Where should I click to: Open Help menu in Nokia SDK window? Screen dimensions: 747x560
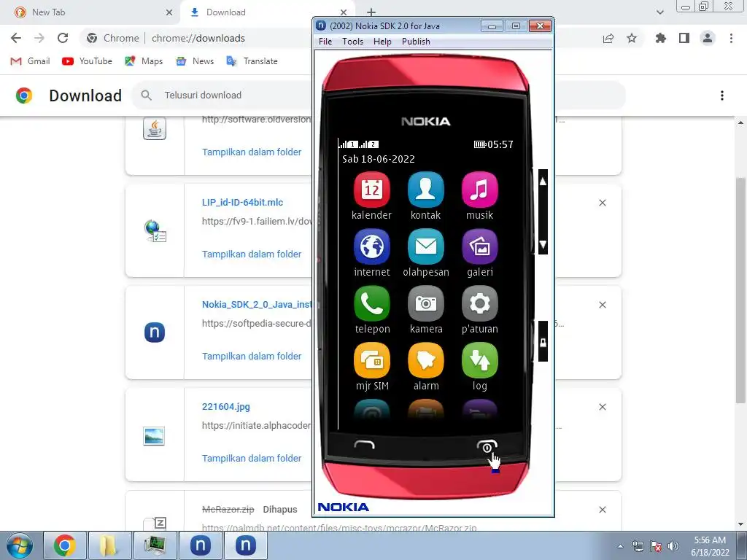point(382,42)
